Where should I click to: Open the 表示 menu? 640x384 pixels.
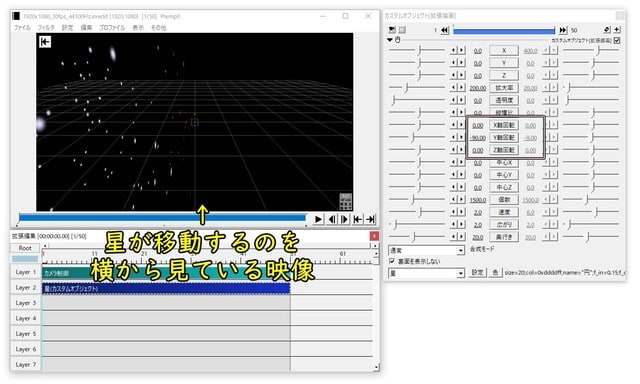[138, 27]
